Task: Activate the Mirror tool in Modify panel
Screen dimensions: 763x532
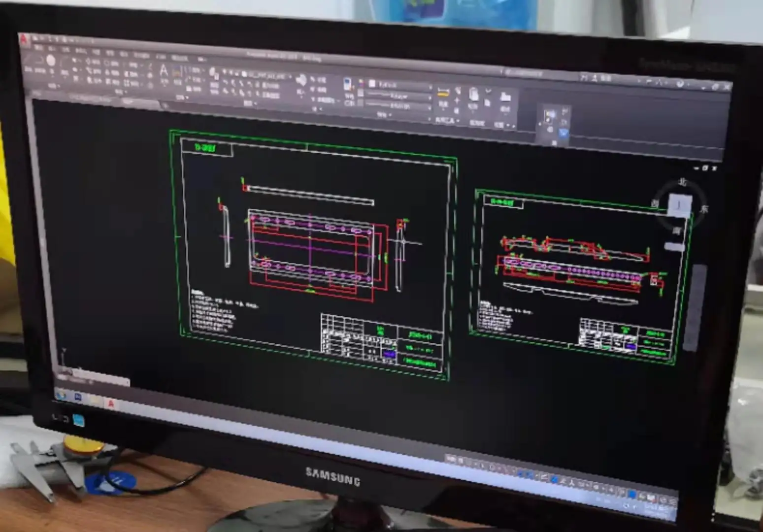Action: click(112, 72)
